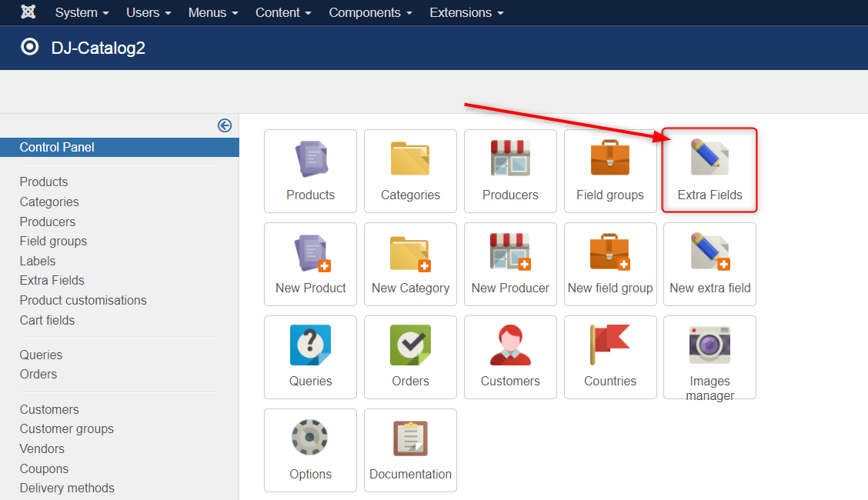Screen dimensions: 868x500
Task: Open Labels in the sidebar
Action: tap(38, 261)
